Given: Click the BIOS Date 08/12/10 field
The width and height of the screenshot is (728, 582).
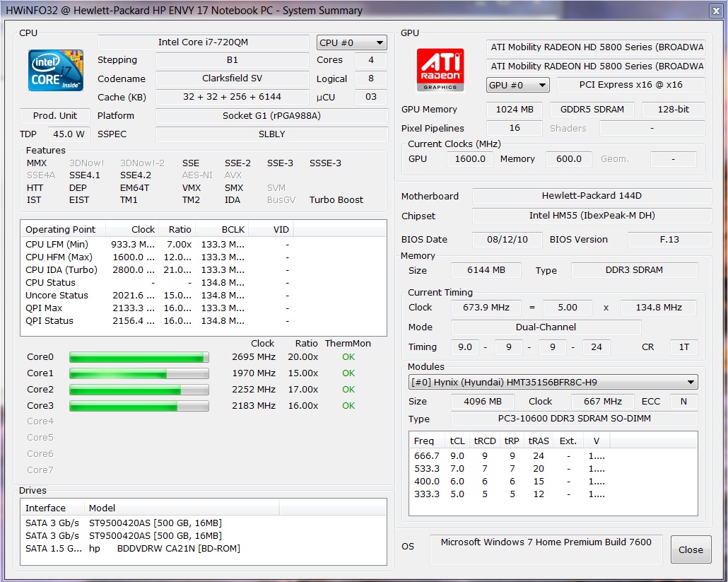Looking at the screenshot, I should click(507, 240).
